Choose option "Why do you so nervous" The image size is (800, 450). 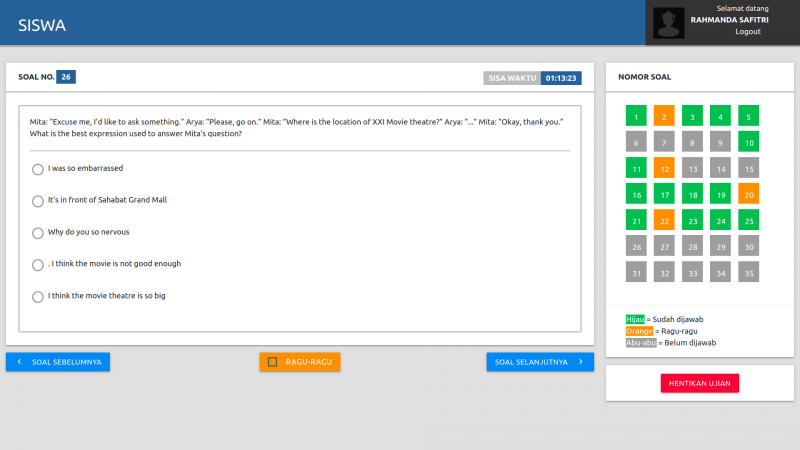click(x=38, y=233)
